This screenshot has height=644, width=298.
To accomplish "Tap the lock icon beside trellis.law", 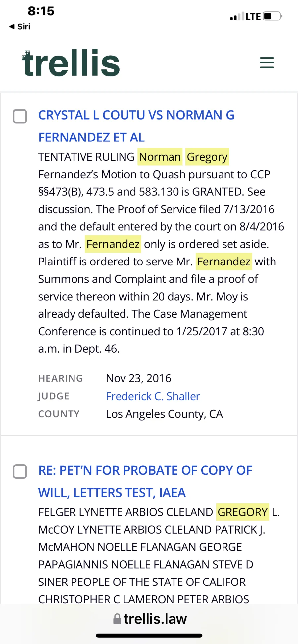I will (117, 619).
